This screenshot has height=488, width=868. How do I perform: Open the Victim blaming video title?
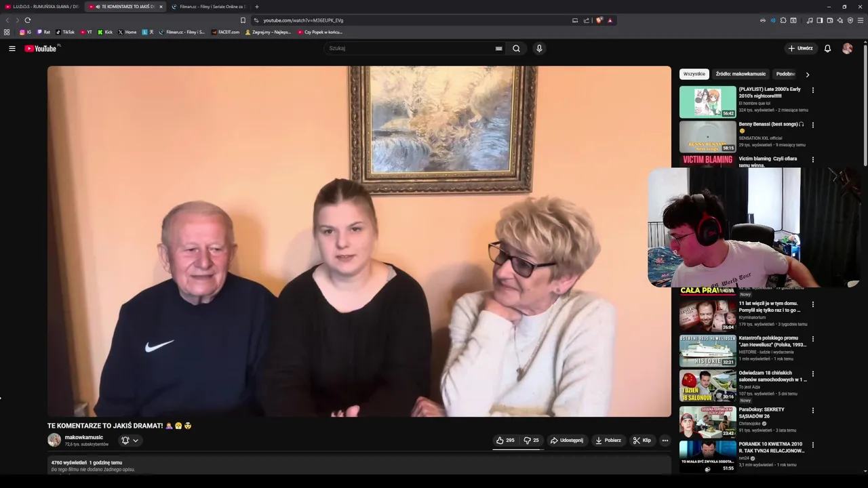coord(768,161)
